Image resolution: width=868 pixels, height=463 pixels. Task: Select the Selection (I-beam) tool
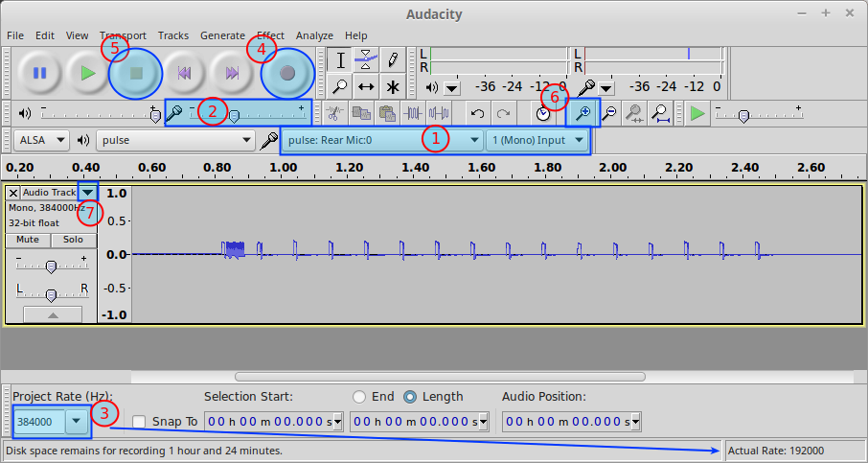pyautogui.click(x=341, y=60)
